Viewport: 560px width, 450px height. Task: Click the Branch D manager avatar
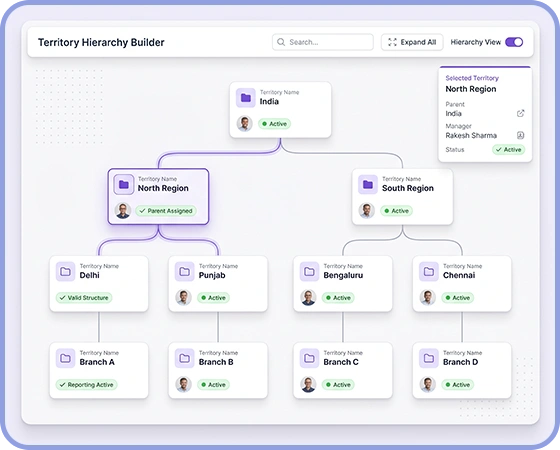click(428, 384)
